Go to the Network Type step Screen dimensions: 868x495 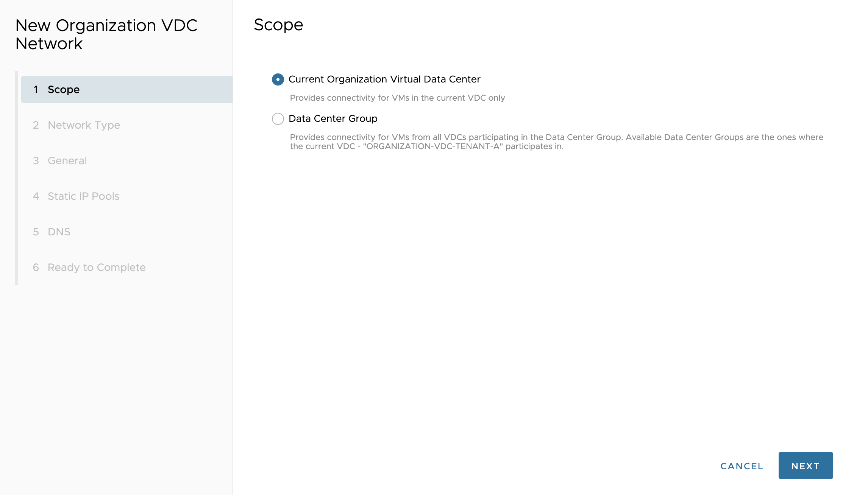point(84,125)
